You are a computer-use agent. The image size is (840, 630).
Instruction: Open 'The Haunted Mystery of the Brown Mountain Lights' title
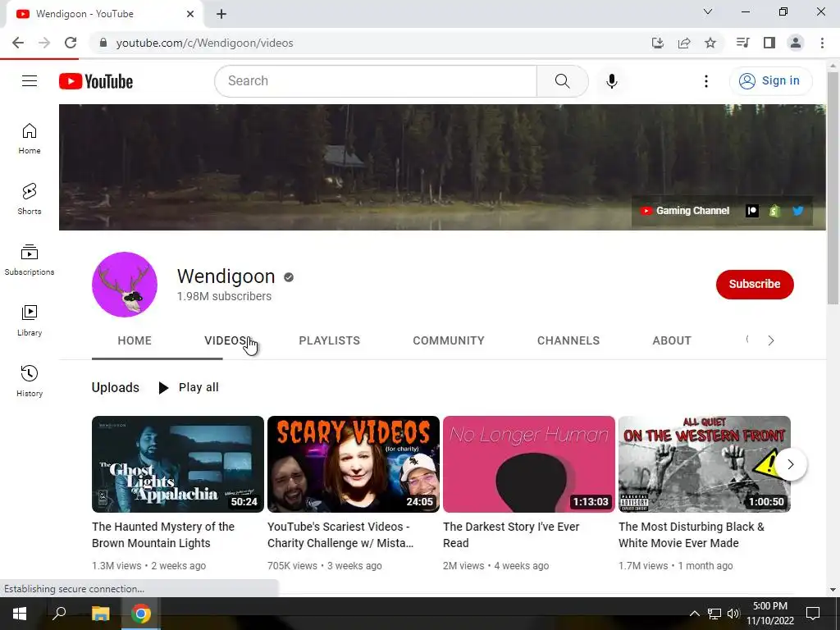163,535
